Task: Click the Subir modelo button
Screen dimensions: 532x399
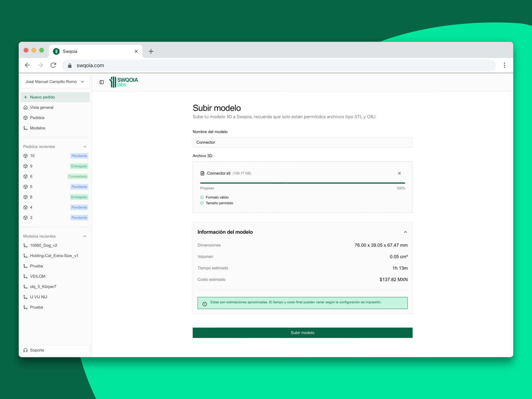Action: 303,333
